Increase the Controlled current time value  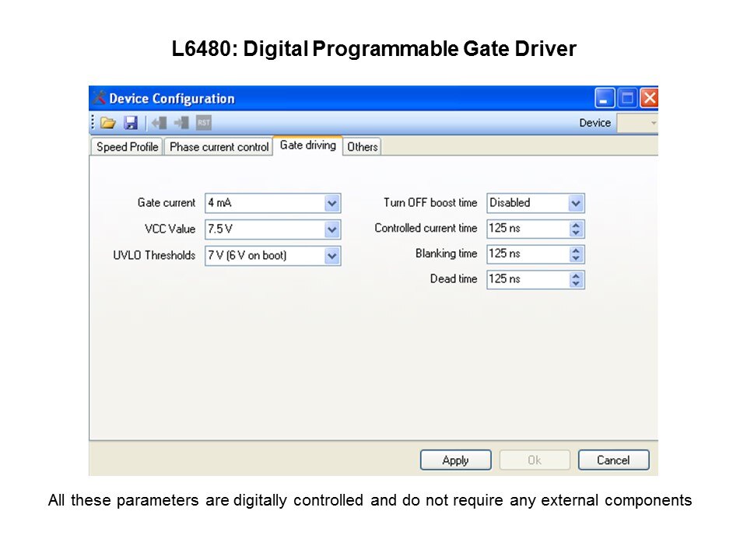pos(576,225)
